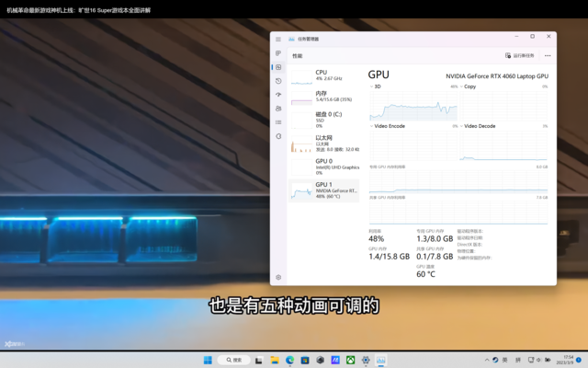
Task: Click the taskbar 搜索 search box
Action: coord(233,360)
